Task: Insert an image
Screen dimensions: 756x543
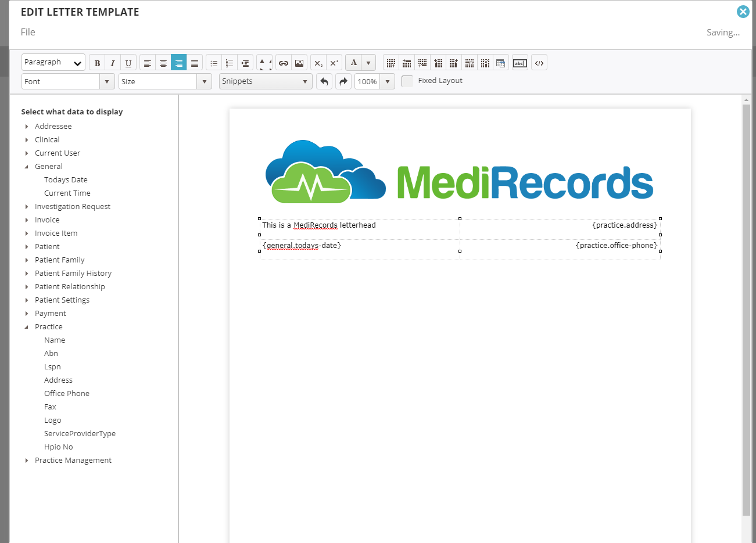Action: (x=299, y=63)
